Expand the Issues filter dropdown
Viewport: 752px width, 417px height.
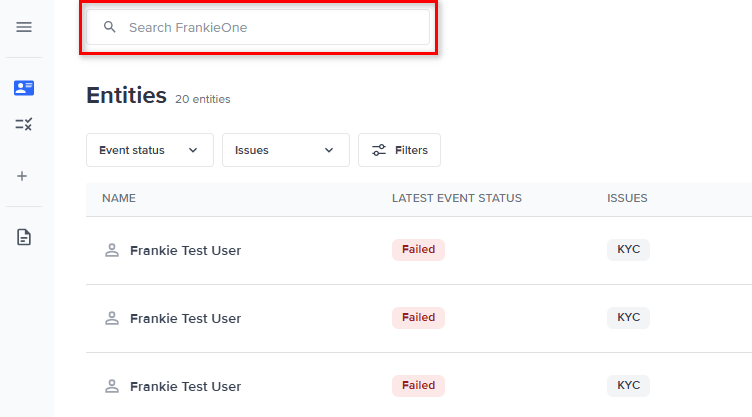tap(285, 150)
